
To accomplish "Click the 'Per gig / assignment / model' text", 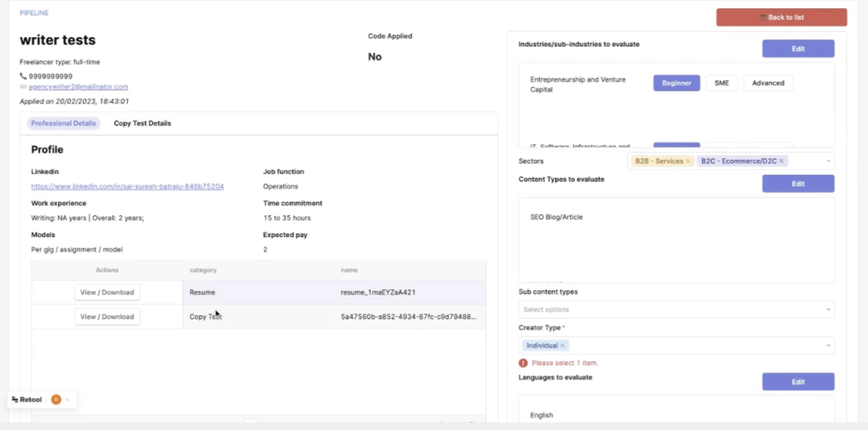I will (77, 249).
